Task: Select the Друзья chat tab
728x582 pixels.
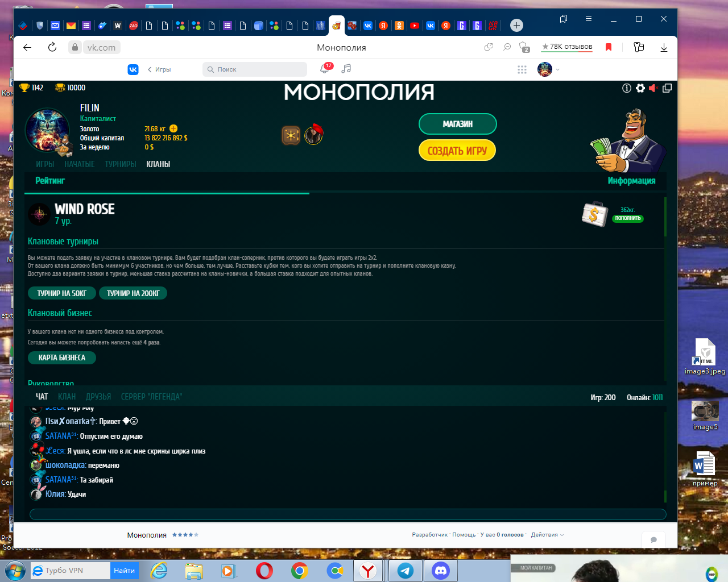Action: pos(98,397)
